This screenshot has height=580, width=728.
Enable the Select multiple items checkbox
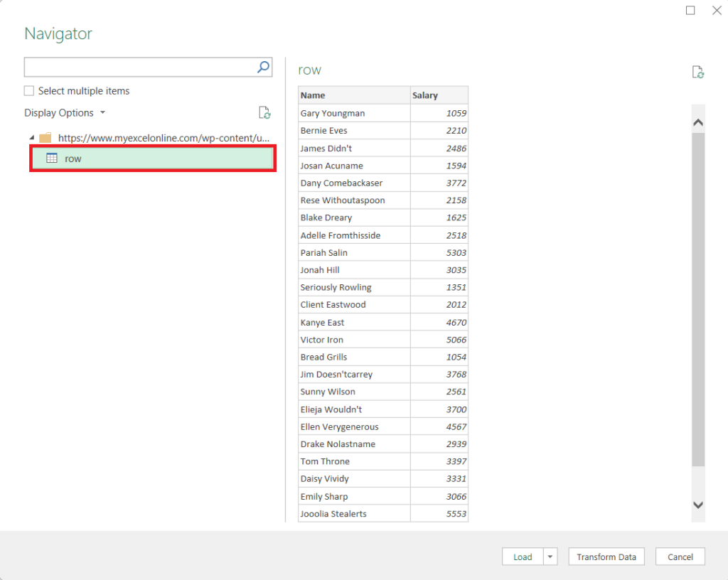pos(28,91)
